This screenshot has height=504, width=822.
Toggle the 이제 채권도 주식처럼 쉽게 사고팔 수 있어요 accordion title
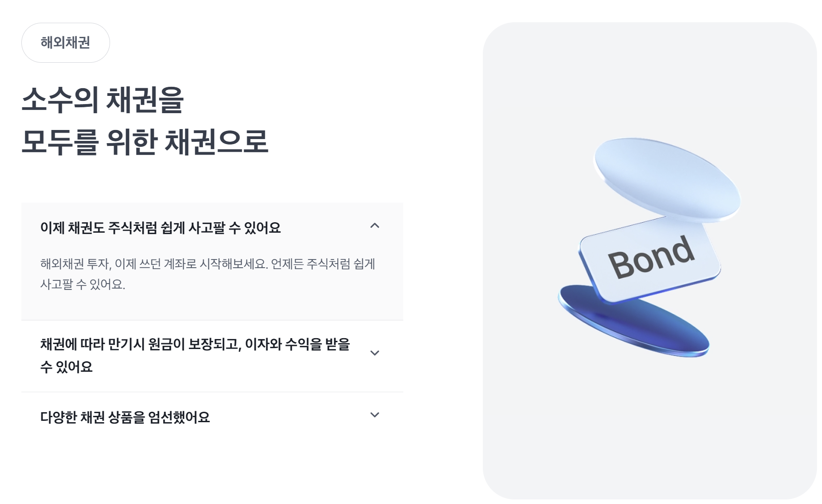point(160,227)
